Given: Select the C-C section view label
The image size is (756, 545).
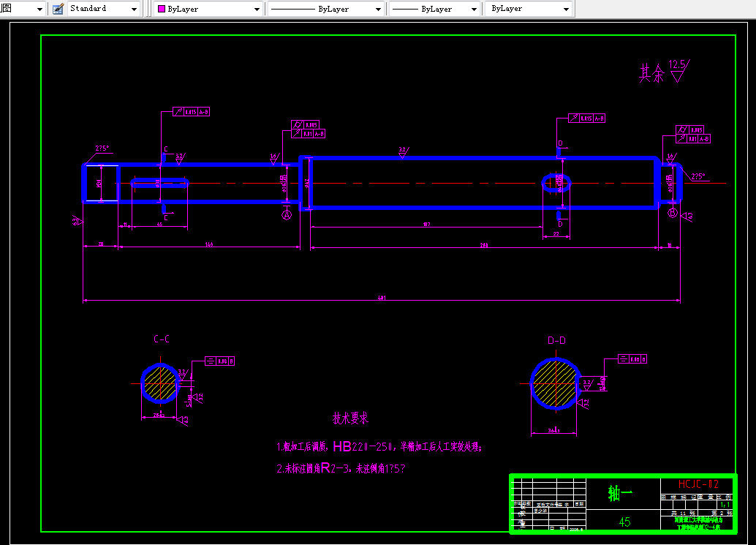Looking at the screenshot, I should (162, 339).
